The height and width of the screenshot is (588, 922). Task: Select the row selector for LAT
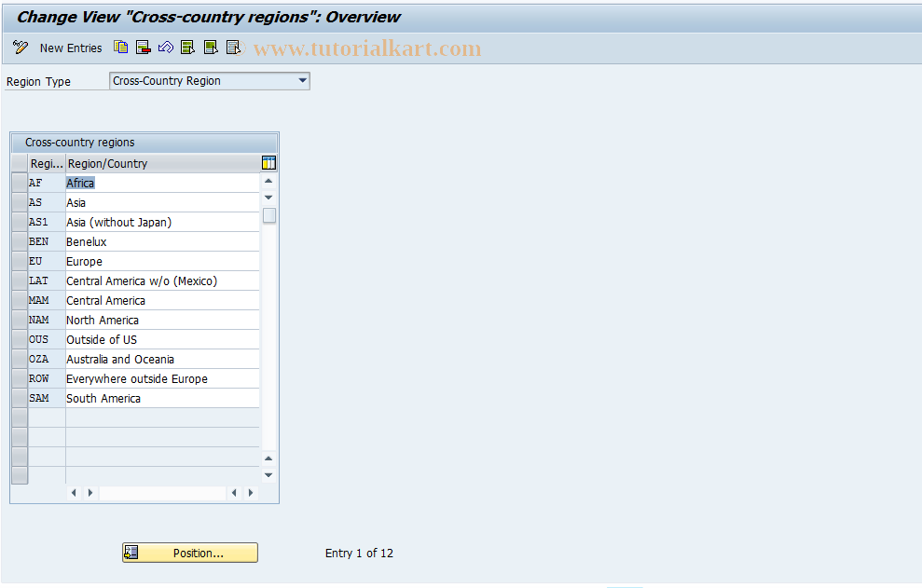click(20, 280)
